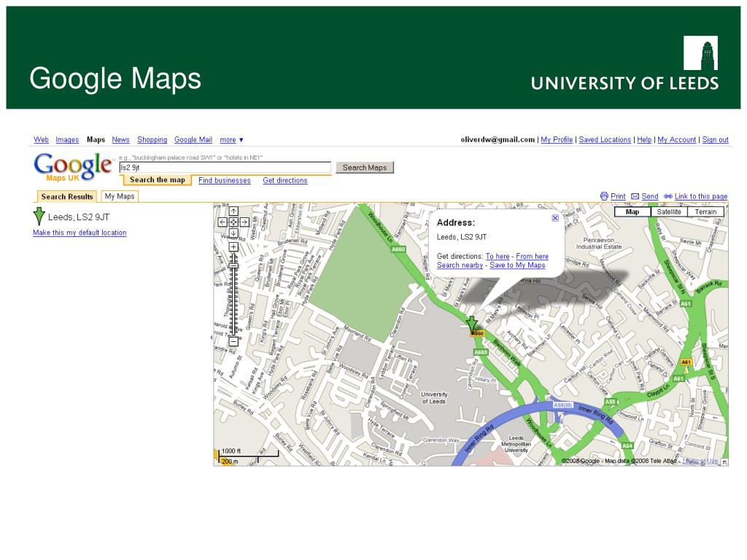Click the chain icon next to Link to this page
747x560 pixels.
[x=668, y=196]
